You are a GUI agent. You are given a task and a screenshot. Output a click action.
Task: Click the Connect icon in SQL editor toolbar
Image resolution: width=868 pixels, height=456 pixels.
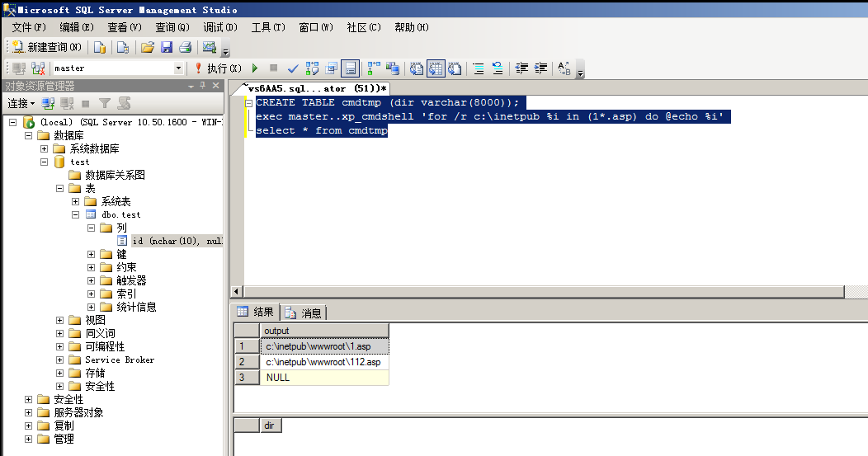coord(19,68)
